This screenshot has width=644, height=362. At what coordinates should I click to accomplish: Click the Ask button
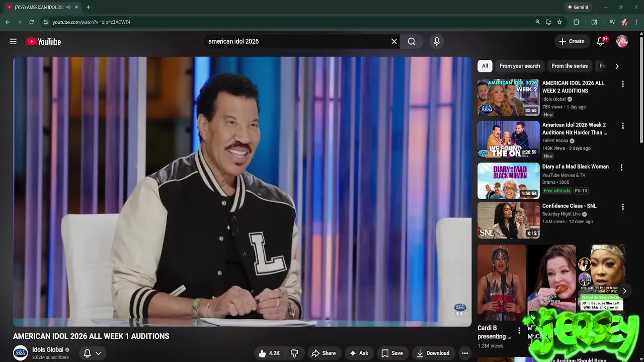coord(359,353)
